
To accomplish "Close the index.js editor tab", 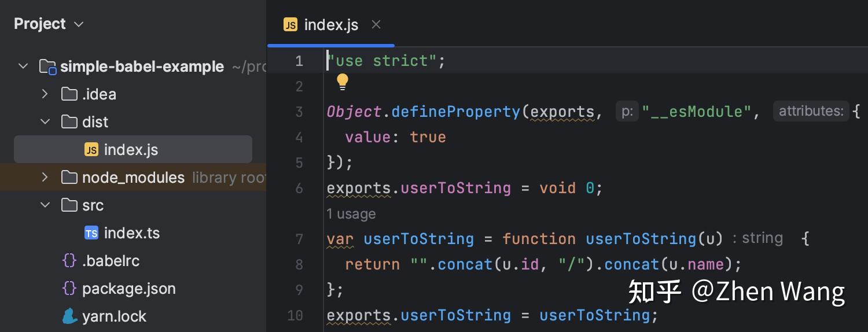I will [x=376, y=24].
